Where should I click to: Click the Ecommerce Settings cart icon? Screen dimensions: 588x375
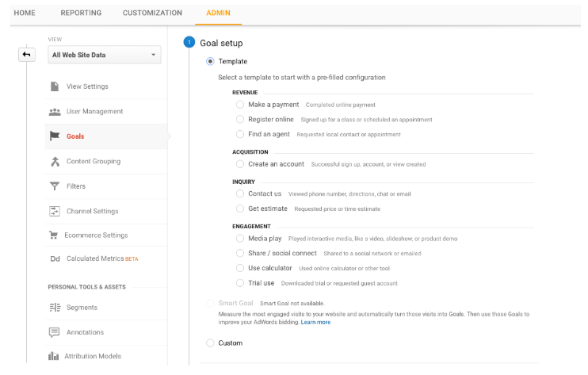[55, 235]
